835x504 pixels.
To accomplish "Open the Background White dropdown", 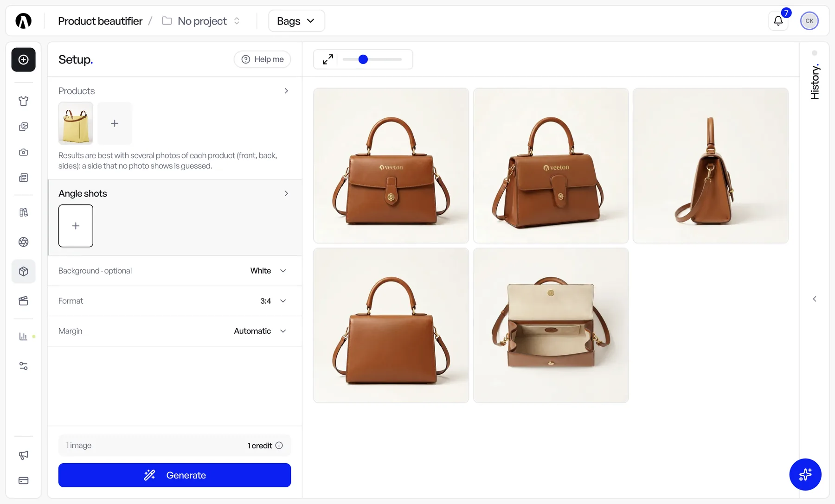I will pyautogui.click(x=174, y=271).
